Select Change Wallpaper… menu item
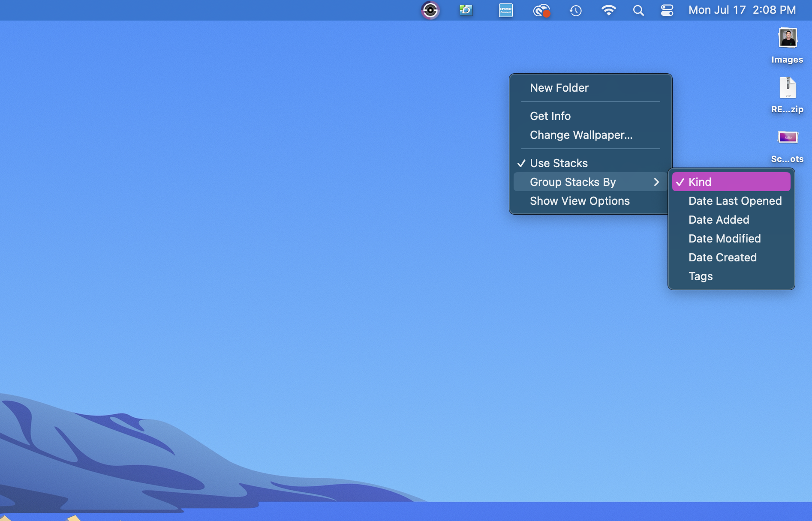This screenshot has width=812, height=521. 590,135
